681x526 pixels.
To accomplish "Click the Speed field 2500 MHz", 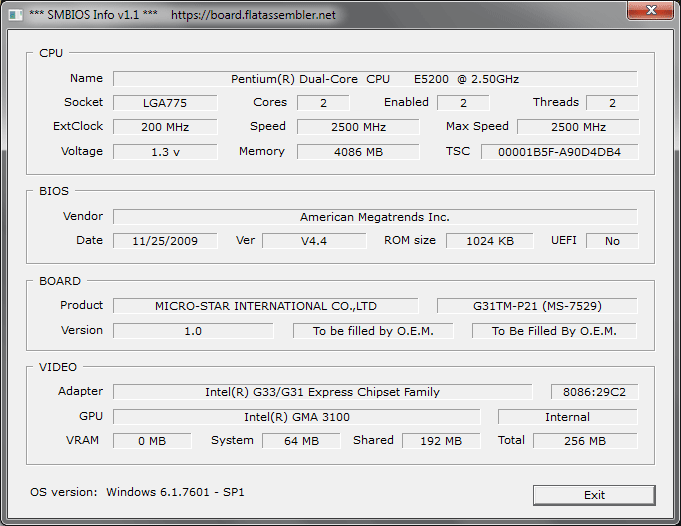I will (x=358, y=127).
